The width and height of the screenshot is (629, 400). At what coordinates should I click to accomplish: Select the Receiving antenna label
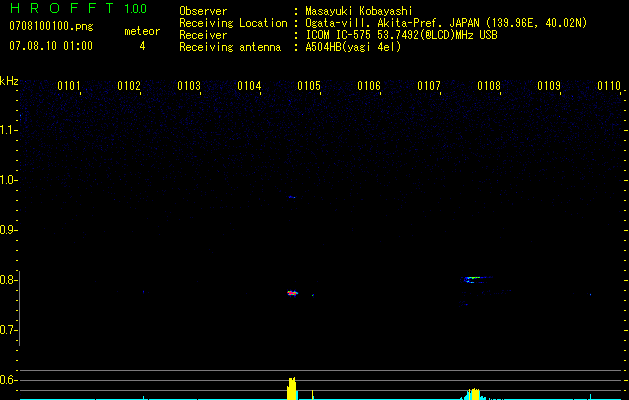tap(230, 47)
